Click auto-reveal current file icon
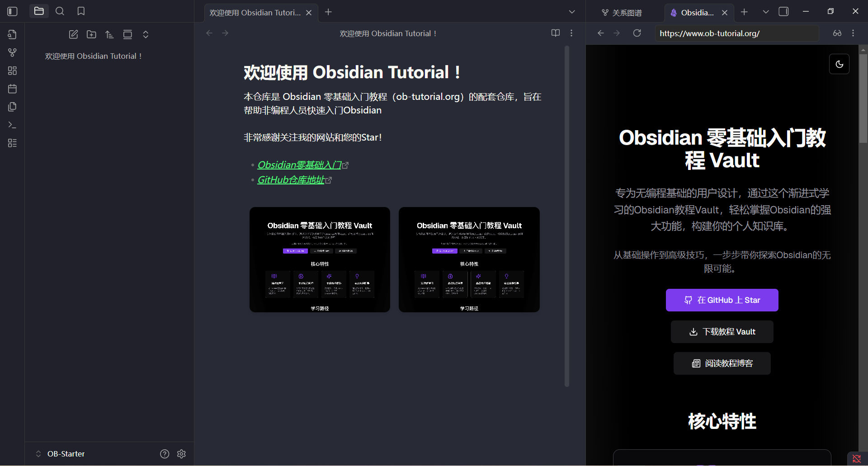The width and height of the screenshot is (868, 466). click(127, 34)
